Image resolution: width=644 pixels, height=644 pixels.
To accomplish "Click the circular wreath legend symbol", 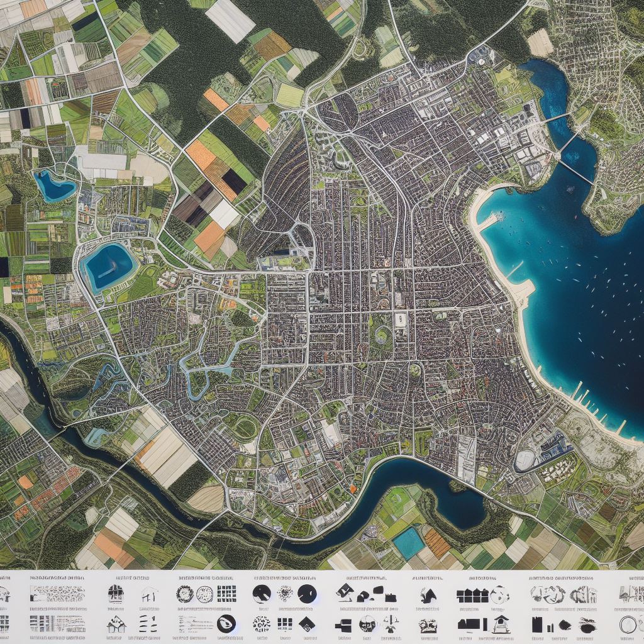I will pos(185,594).
